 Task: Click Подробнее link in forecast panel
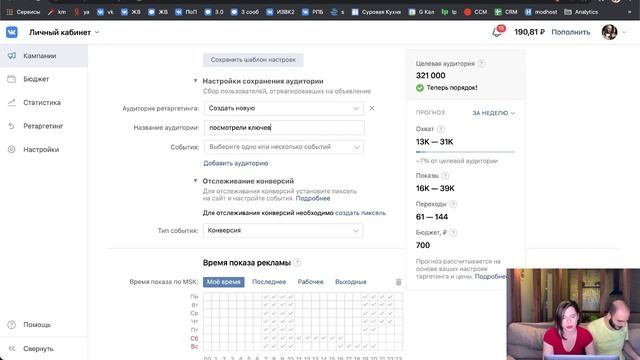tap(491, 276)
